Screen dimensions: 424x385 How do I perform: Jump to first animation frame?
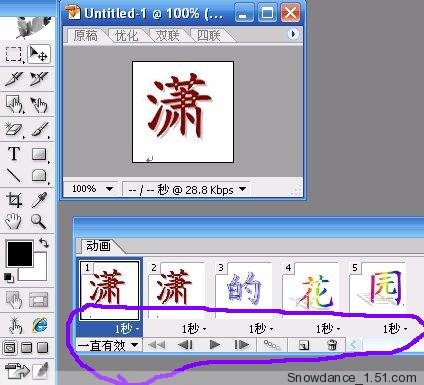click(156, 345)
